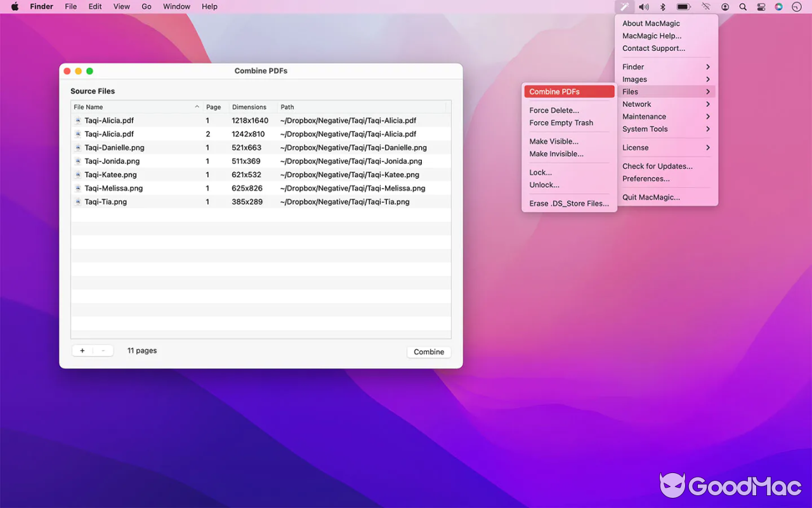Click the battery icon
Screen dimensions: 812x508
(683, 6)
